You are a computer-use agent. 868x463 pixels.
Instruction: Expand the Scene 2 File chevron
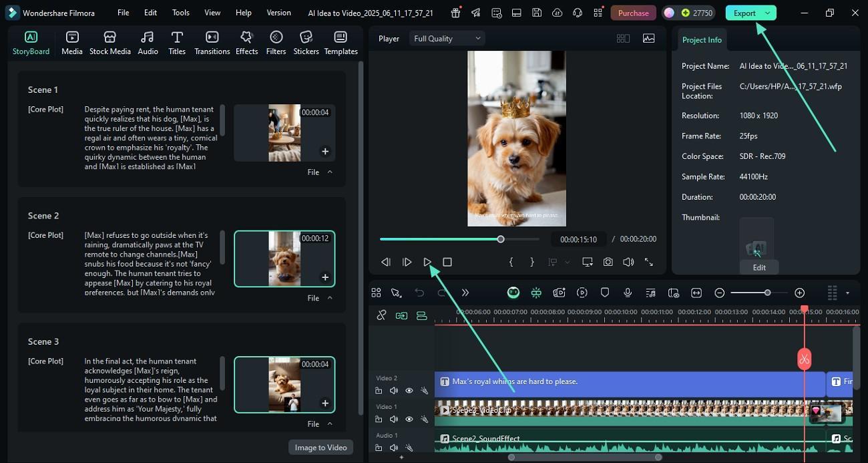[330, 298]
